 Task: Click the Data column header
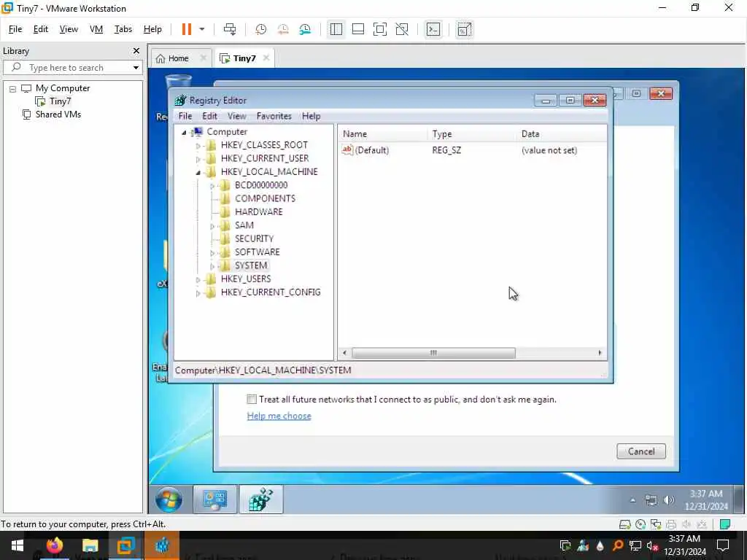point(562,134)
